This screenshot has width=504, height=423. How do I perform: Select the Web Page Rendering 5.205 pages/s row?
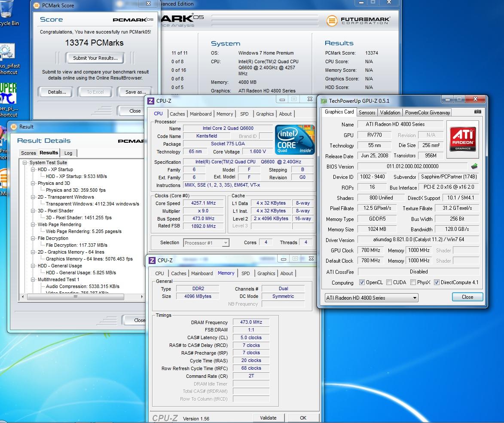click(84, 231)
